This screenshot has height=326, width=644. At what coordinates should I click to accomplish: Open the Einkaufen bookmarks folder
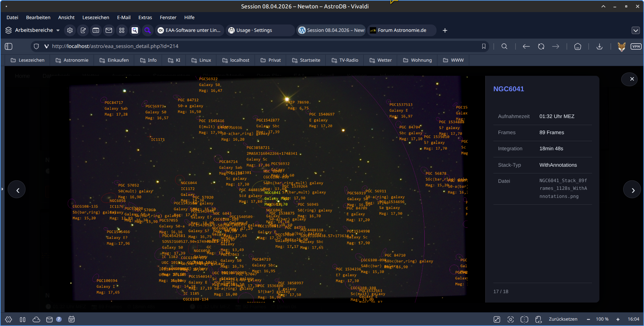pyautogui.click(x=114, y=60)
